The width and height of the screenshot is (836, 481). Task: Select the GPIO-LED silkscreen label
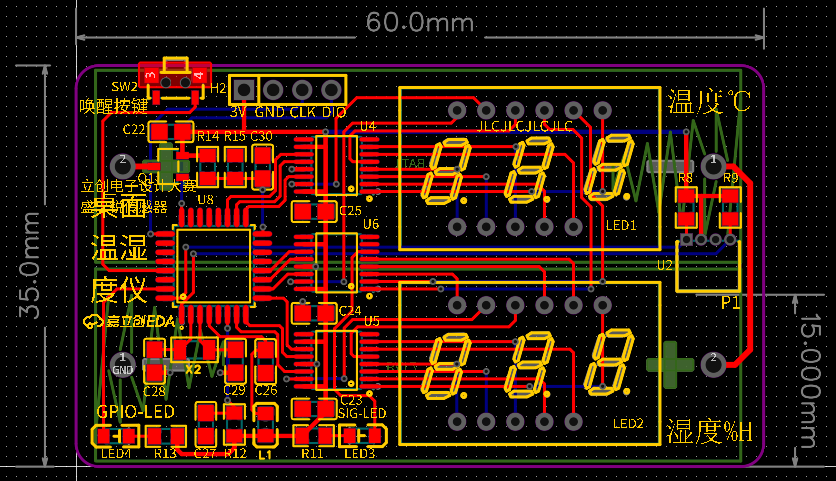[x=135, y=412]
